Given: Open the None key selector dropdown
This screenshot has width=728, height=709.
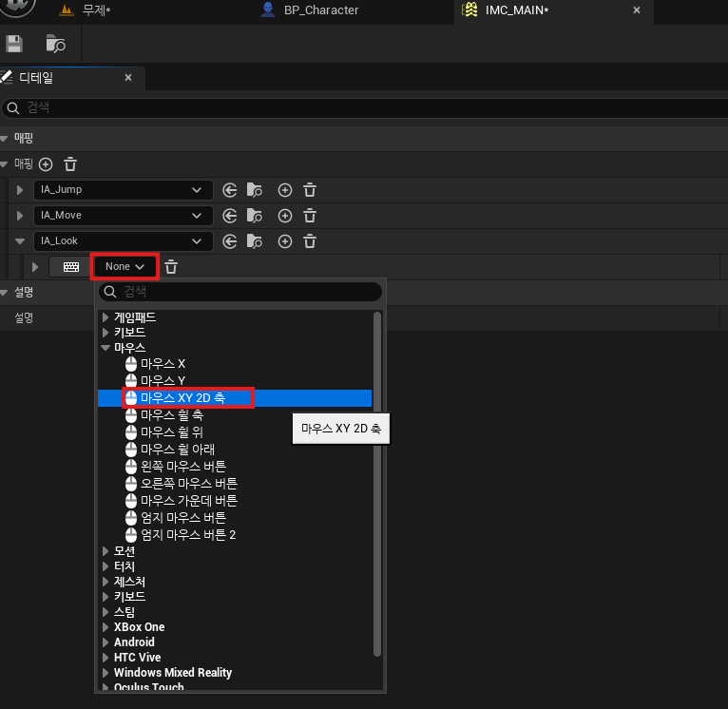Looking at the screenshot, I should pyautogui.click(x=125, y=266).
